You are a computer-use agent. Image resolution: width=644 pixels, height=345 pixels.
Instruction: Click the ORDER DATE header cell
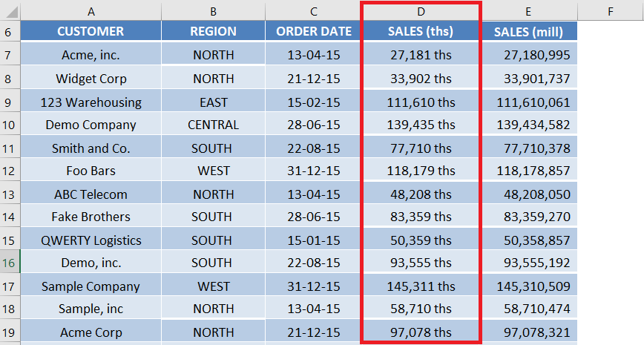(314, 31)
